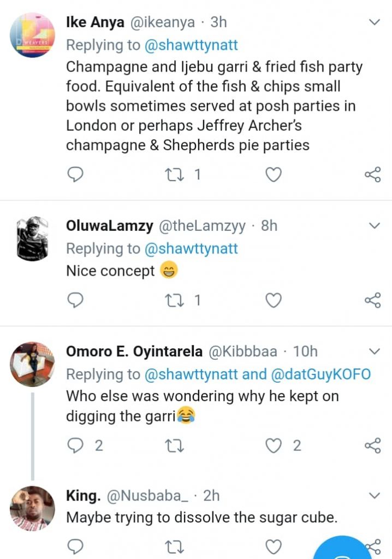Like Omoro E. Oyintarela's tweet
This screenshot has width=392, height=559.
[273, 445]
